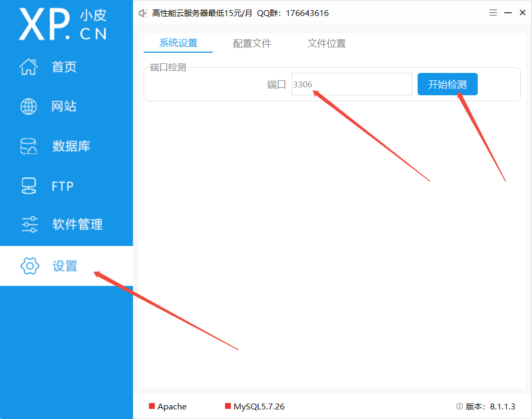Click the 版本 8.1.1.3 text
Screen dimensions: 532x419
click(491, 407)
